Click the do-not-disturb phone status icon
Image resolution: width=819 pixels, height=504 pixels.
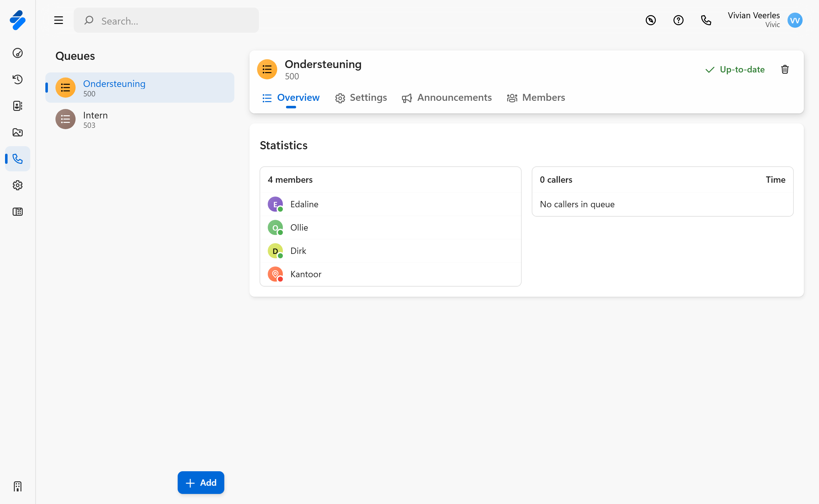[650, 20]
